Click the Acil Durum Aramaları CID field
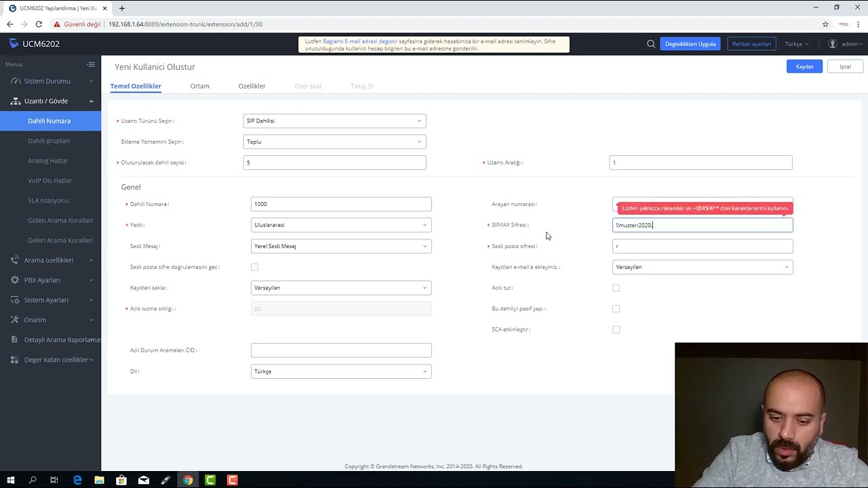The height and width of the screenshot is (488, 868). (x=341, y=350)
